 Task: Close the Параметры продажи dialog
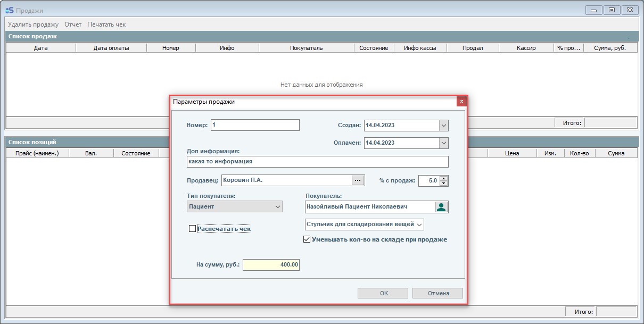coord(461,102)
